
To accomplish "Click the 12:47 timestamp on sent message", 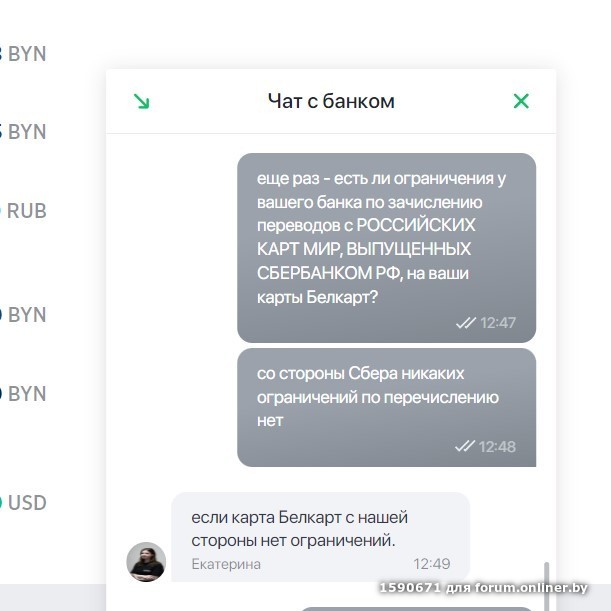I will pyautogui.click(x=498, y=323).
